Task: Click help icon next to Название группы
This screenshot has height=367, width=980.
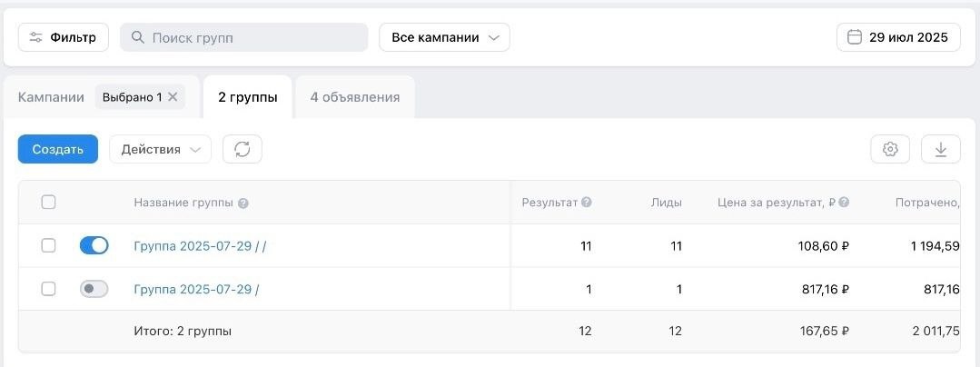Action: (x=243, y=203)
